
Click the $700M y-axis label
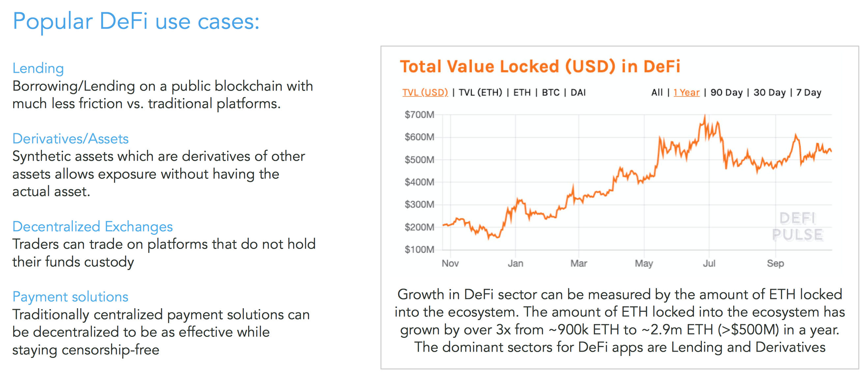pyautogui.click(x=419, y=115)
